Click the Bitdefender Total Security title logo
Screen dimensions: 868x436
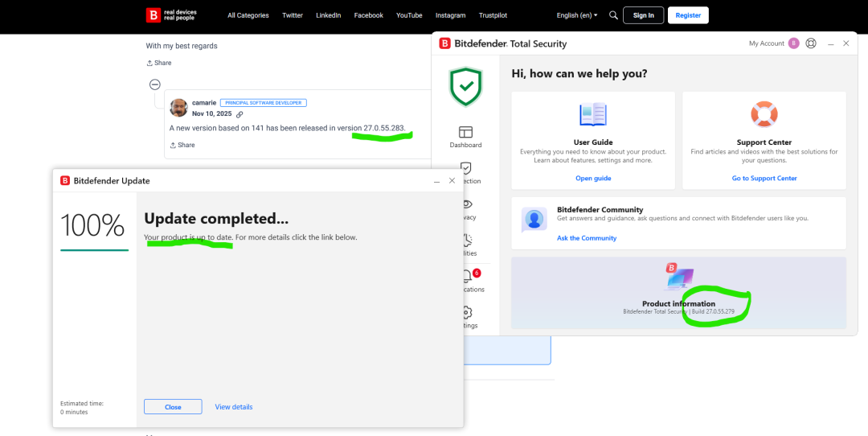(x=445, y=43)
